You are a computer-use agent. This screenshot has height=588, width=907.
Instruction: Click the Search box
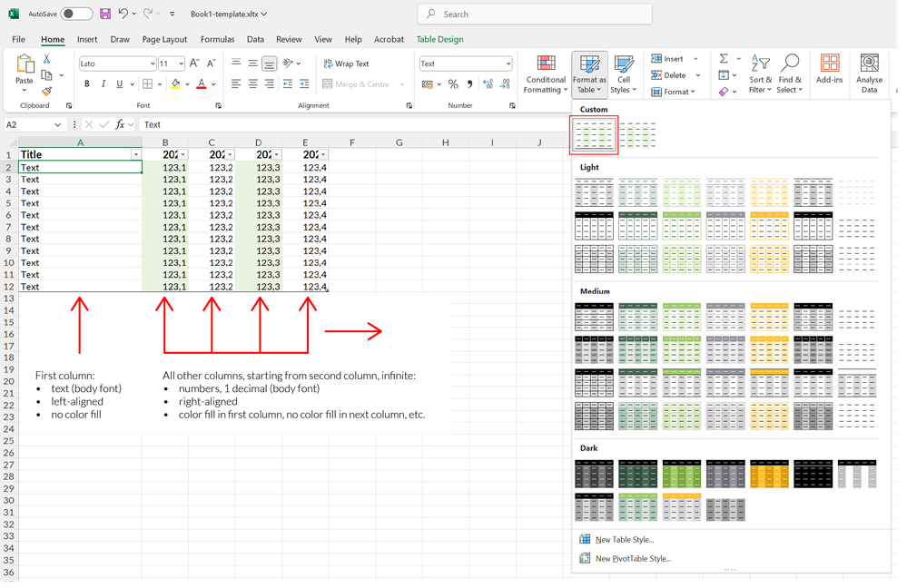(535, 14)
